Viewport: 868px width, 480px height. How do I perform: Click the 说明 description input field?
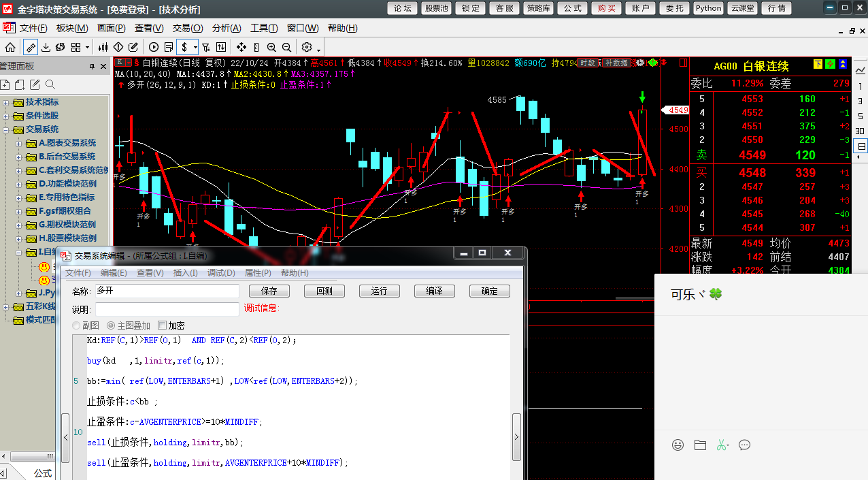coord(167,308)
